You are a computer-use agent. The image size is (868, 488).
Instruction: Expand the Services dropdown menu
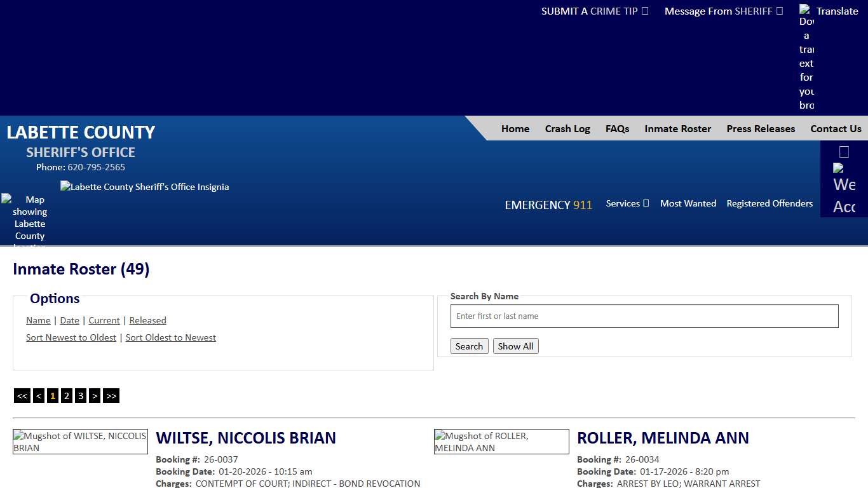point(627,203)
